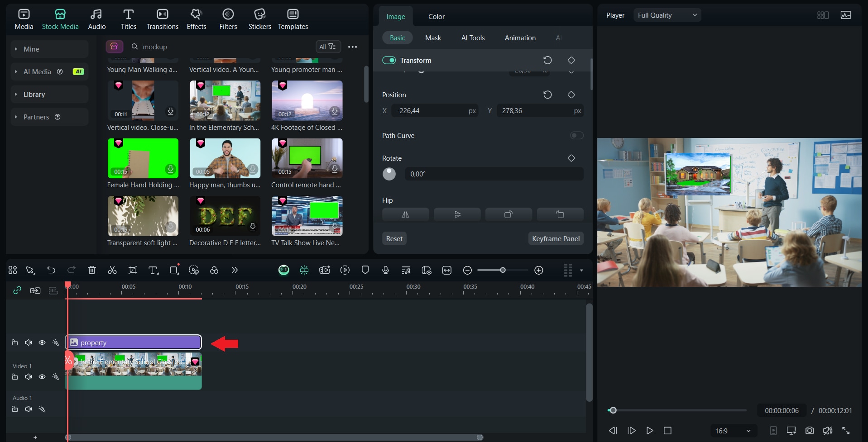Hide the property track with eye icon
This screenshot has width=868, height=442.
42,342
